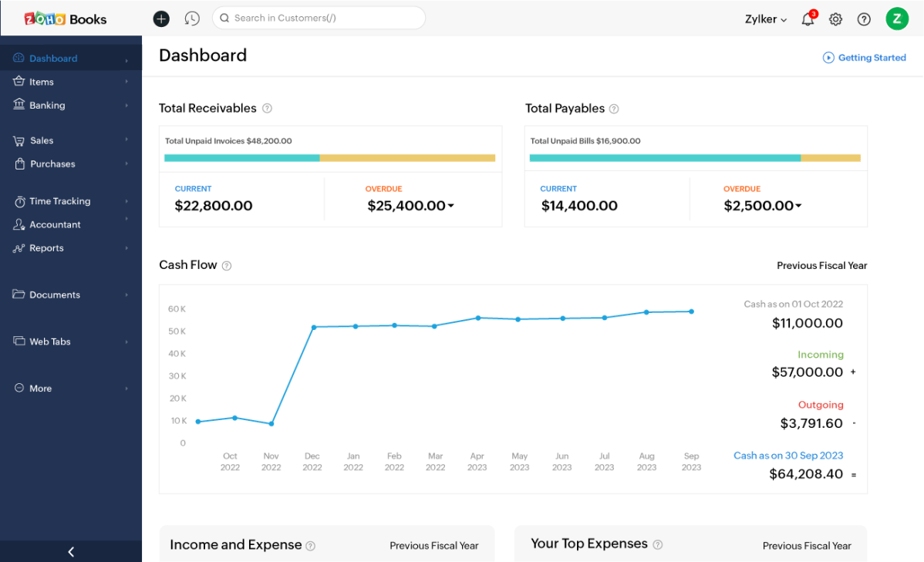924x562 pixels.
Task: Open Time Tracking from the sidebar
Action: pos(59,201)
